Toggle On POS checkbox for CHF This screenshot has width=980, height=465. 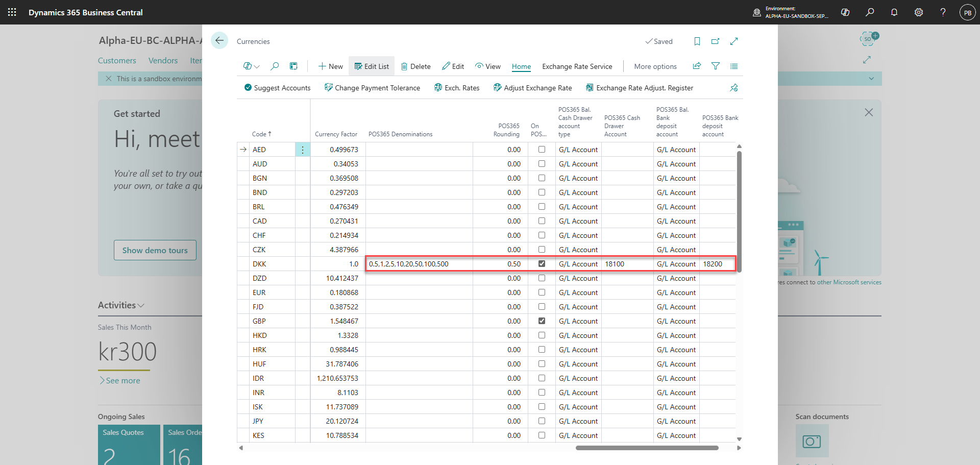tap(542, 235)
